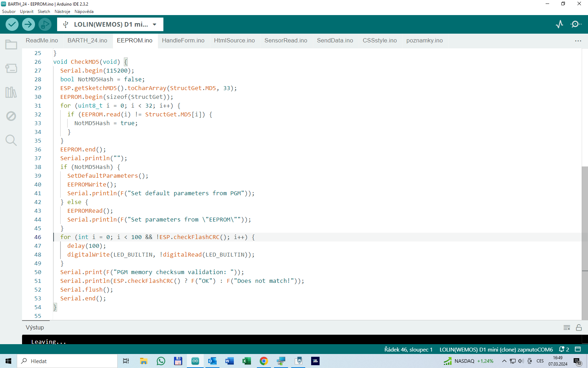This screenshot has width=588, height=368.
Task: Open the Debug sidebar panel
Action: coord(11,116)
